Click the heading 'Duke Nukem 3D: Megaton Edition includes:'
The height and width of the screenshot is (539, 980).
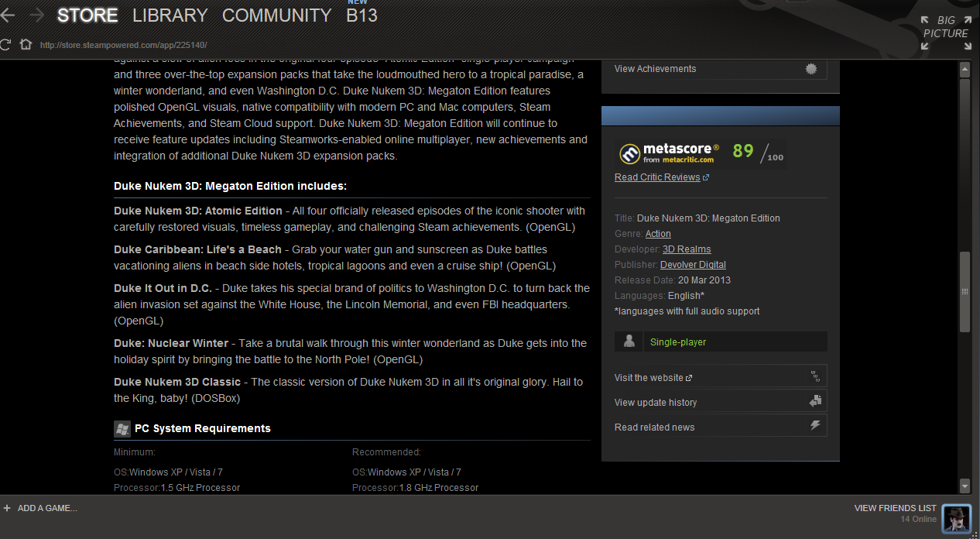coord(230,186)
